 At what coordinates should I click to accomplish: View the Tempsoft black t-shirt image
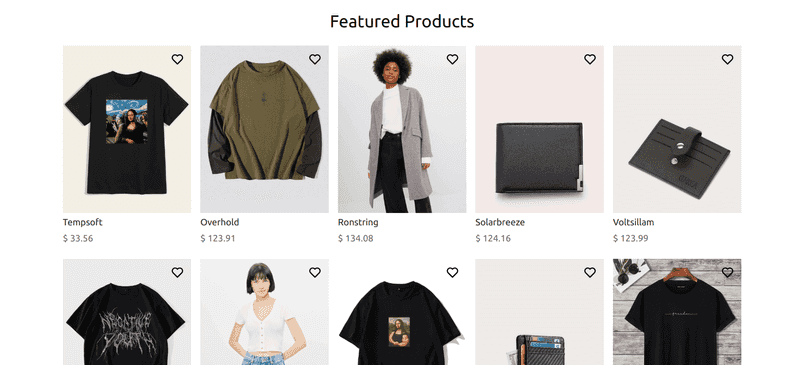[x=127, y=129]
